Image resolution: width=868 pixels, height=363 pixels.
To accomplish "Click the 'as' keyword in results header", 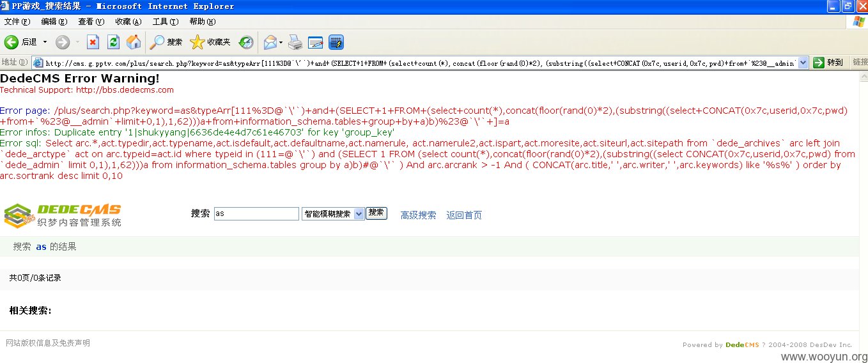I will (41, 247).
